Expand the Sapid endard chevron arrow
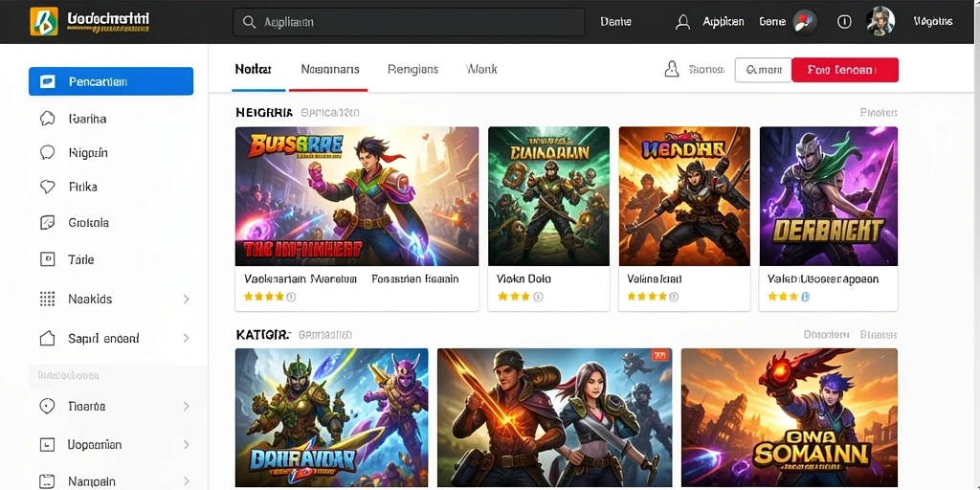Screen dimensions: 980x490 click(x=186, y=338)
